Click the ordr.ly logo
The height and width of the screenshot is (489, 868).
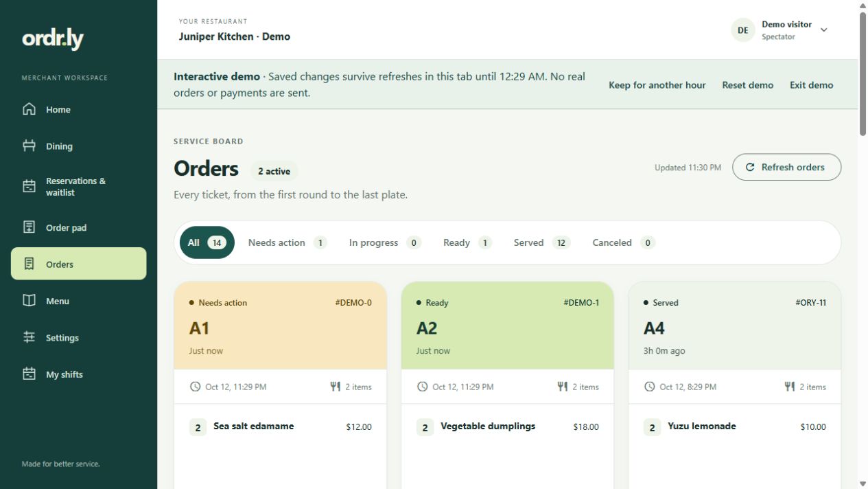pyautogui.click(x=53, y=39)
